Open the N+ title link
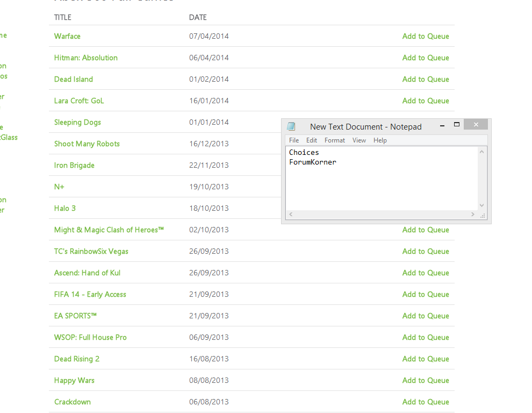532x413 pixels. [59, 187]
